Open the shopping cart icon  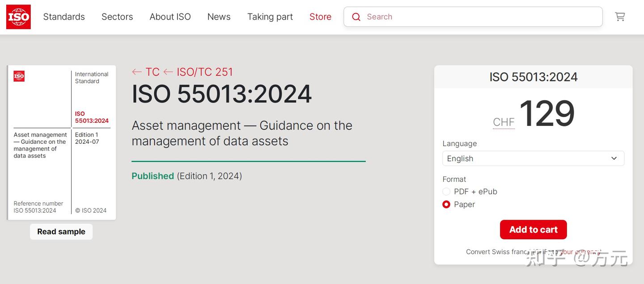(x=620, y=17)
